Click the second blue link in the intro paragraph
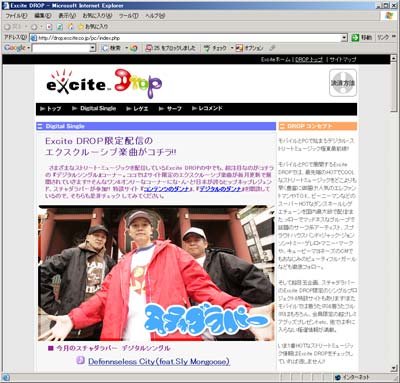The image size is (400, 383). click(x=220, y=189)
